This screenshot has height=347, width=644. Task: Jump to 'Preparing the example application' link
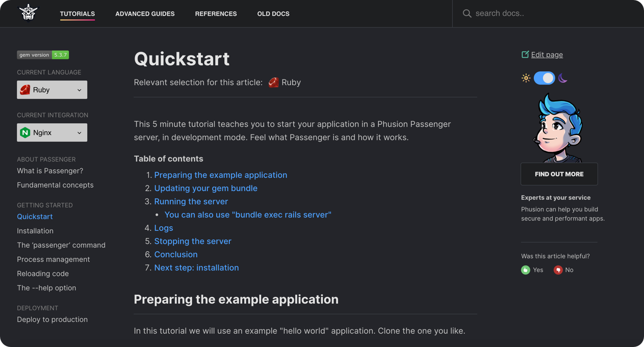[x=221, y=175]
